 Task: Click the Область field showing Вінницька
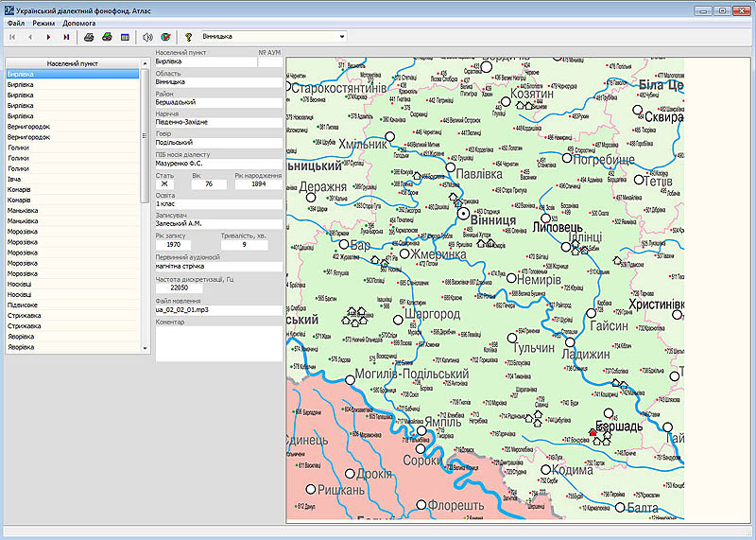(218, 82)
